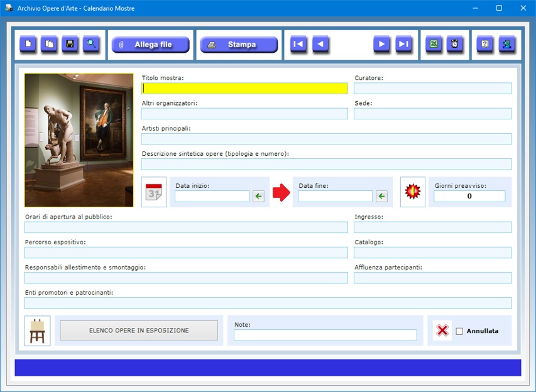536x392 pixels.
Task: Open the calendar icon beside Data inizio
Action: pos(154,192)
